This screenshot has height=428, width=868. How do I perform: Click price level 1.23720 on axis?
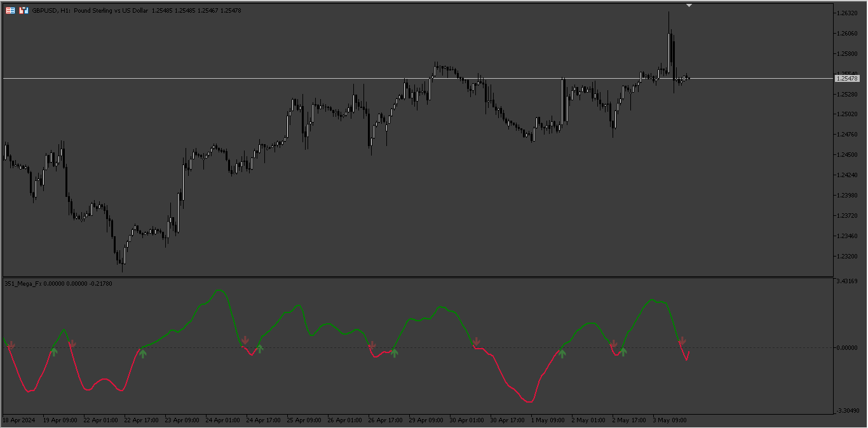(846, 216)
